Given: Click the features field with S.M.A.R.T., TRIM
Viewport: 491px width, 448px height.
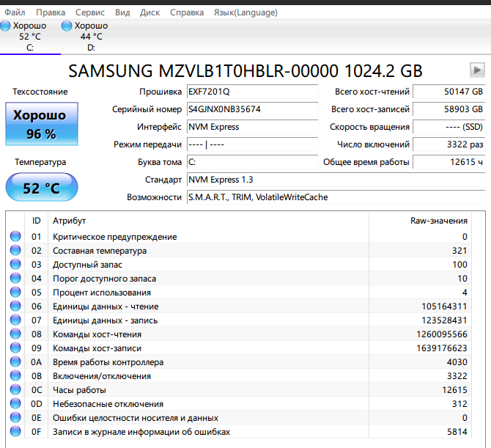Looking at the screenshot, I should pos(336,197).
